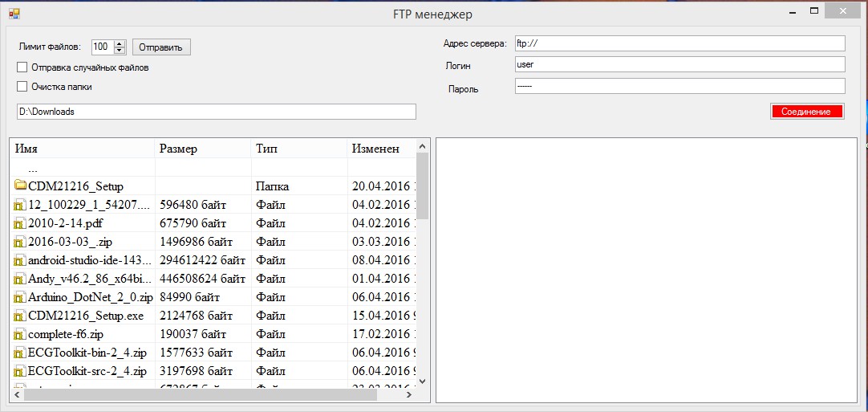Click the complete-f6.zip file icon
The image size is (868, 412).
20,334
